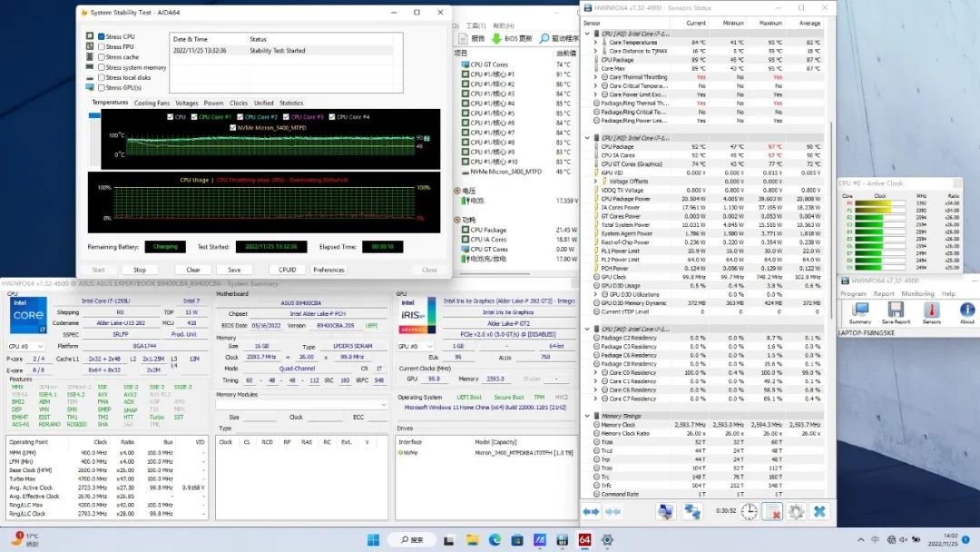Click Preferences button
Image resolution: width=980 pixels, height=552 pixels.
coord(328,270)
